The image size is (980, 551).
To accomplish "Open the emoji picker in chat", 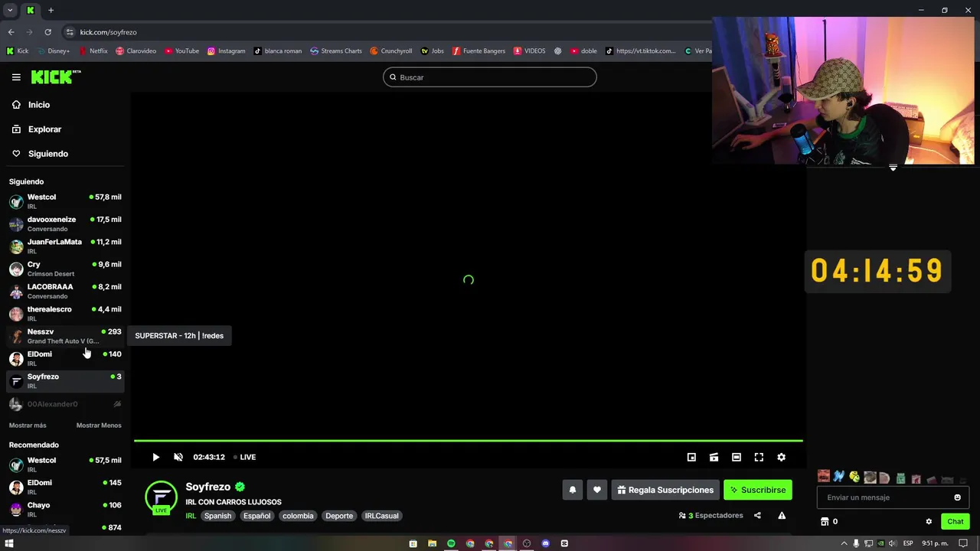I will point(957,497).
